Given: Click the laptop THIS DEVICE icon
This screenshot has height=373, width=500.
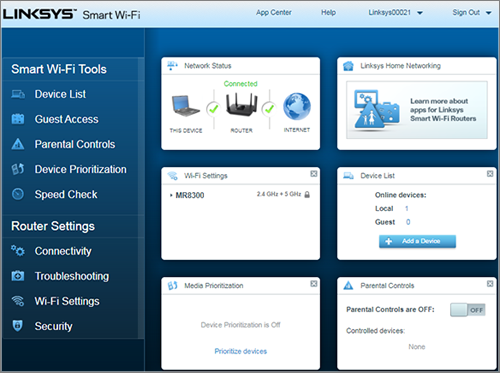Looking at the screenshot, I should tap(185, 106).
